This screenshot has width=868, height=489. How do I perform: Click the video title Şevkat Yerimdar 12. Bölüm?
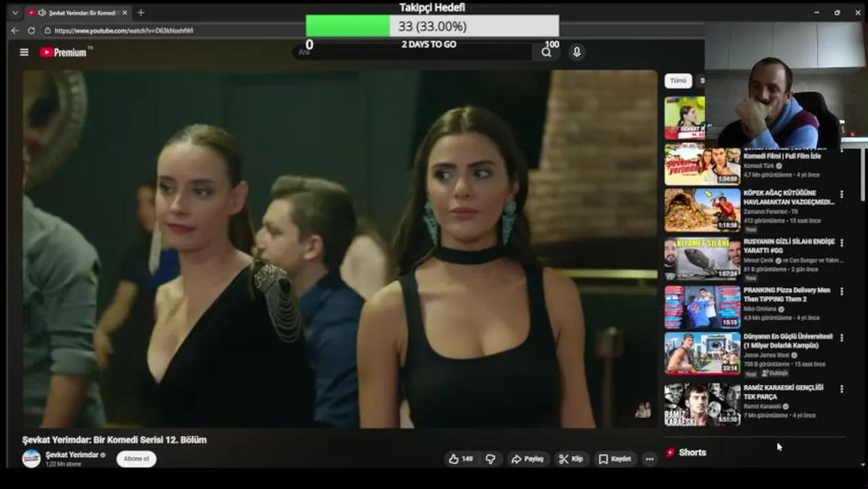pos(114,440)
